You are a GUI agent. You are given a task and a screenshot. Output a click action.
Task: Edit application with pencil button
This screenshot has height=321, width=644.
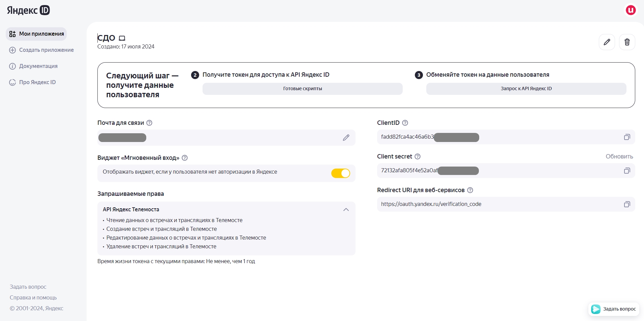point(607,42)
